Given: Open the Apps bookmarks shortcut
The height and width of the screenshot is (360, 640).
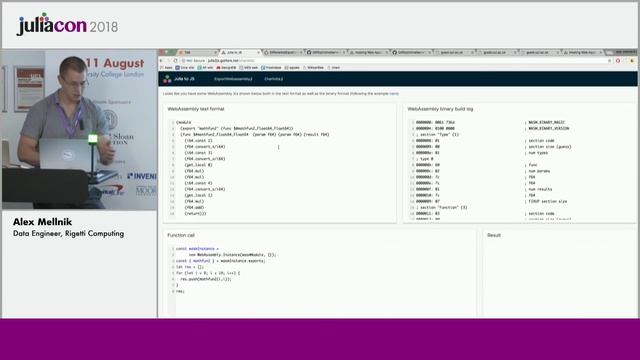Looking at the screenshot, I should (x=167, y=67).
